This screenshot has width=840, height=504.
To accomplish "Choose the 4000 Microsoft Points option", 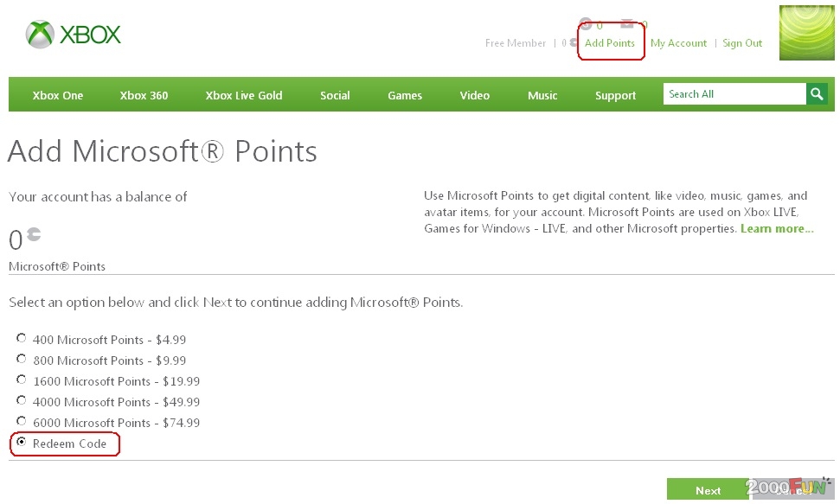I will [x=22, y=400].
